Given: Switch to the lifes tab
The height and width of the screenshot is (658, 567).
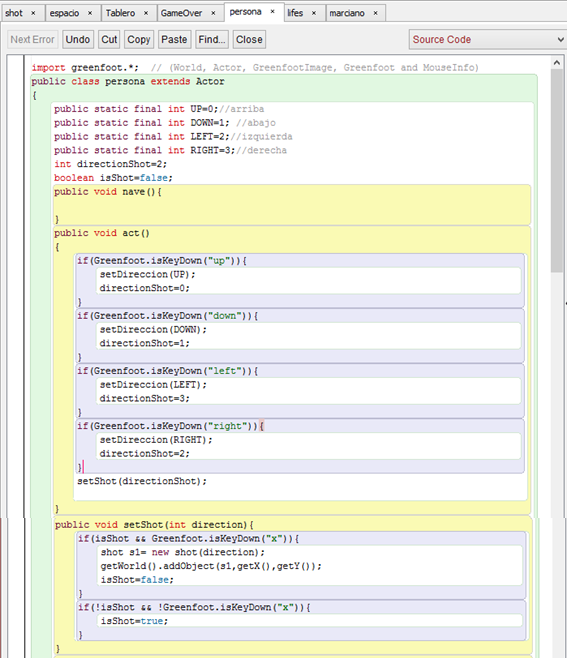Looking at the screenshot, I should coord(295,13).
